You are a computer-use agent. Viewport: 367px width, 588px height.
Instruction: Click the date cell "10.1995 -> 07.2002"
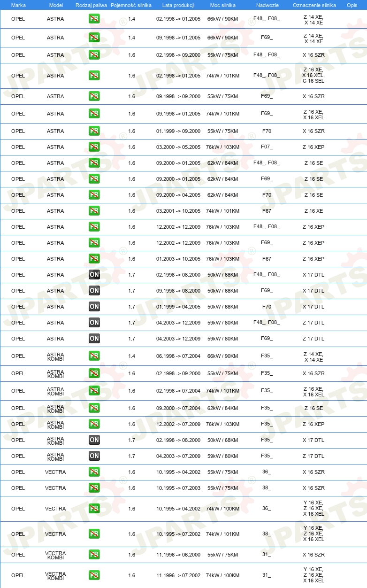tap(178, 534)
